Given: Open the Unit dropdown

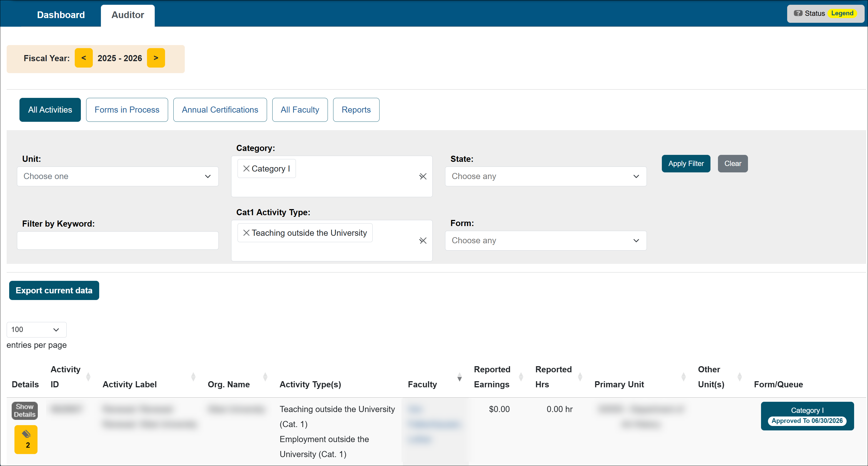Looking at the screenshot, I should (x=118, y=176).
